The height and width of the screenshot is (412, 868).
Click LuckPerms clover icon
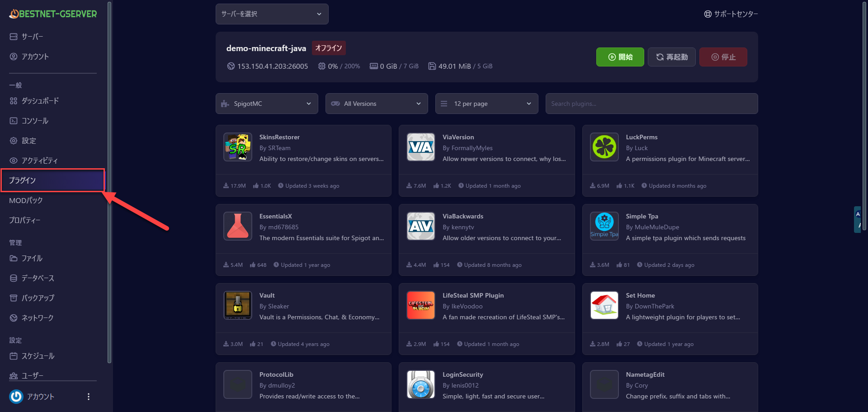pyautogui.click(x=604, y=147)
